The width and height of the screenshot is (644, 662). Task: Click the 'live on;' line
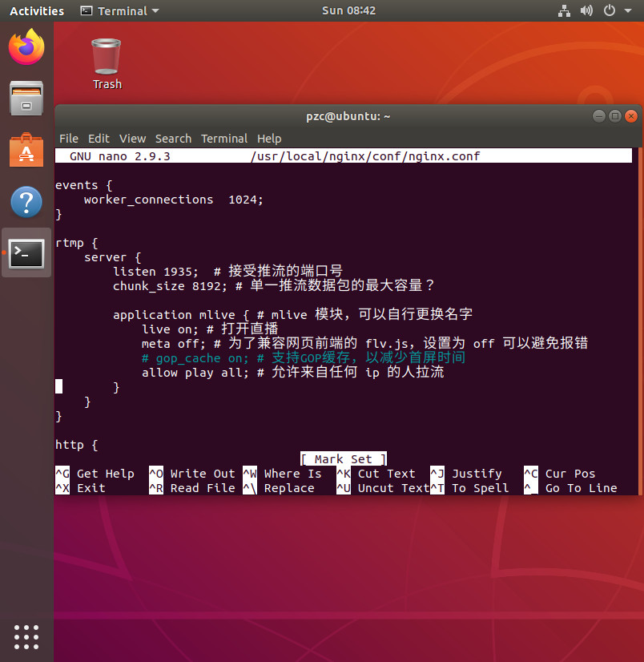210,329
